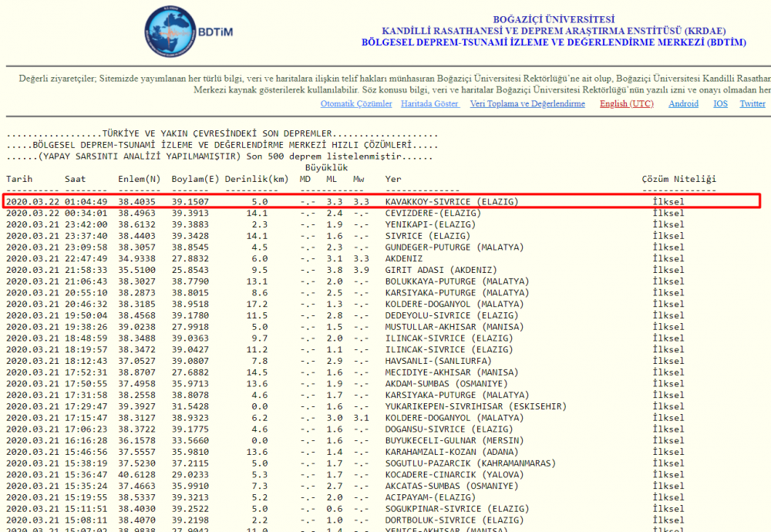Click the Çözüm Niteliği column header

point(678,179)
